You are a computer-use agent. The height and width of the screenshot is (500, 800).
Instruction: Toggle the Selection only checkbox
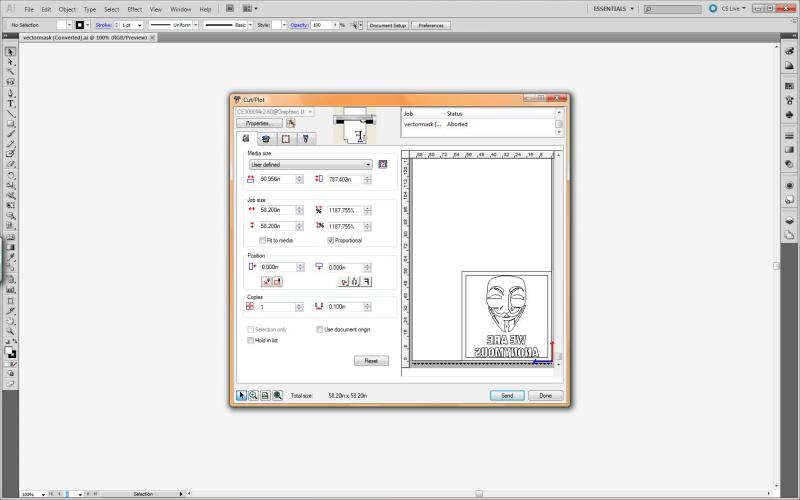tap(251, 330)
